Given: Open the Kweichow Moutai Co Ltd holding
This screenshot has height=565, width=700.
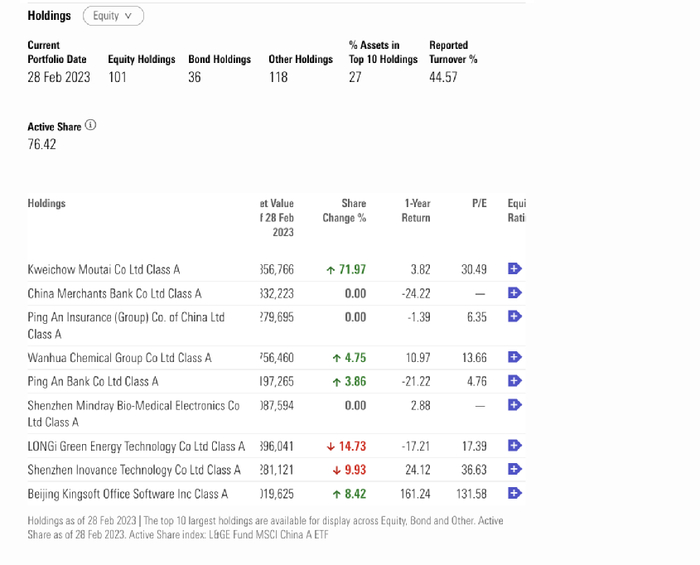Looking at the screenshot, I should [104, 270].
